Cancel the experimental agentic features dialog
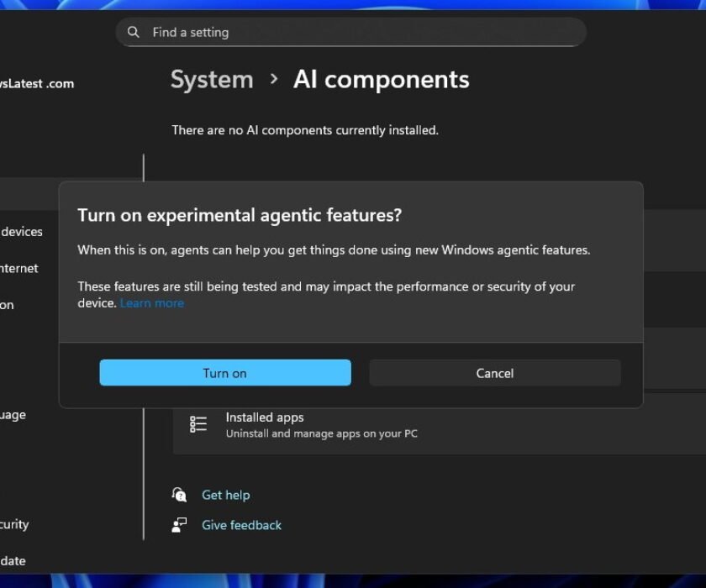The height and width of the screenshot is (588, 706). point(494,372)
